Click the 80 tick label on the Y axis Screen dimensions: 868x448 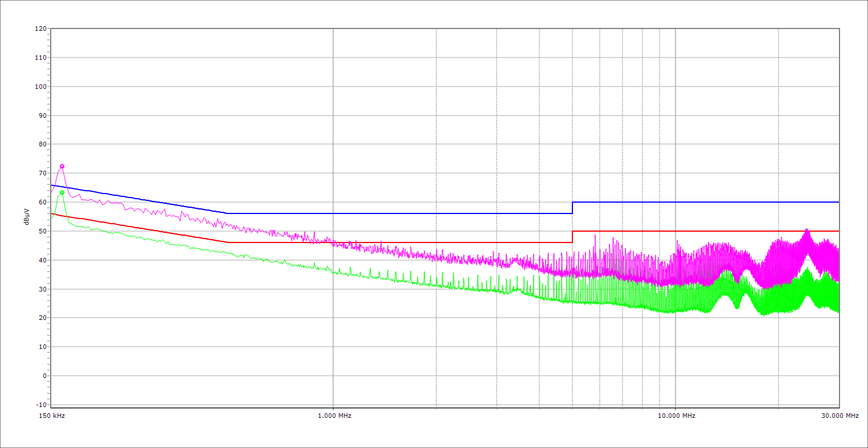pos(42,144)
